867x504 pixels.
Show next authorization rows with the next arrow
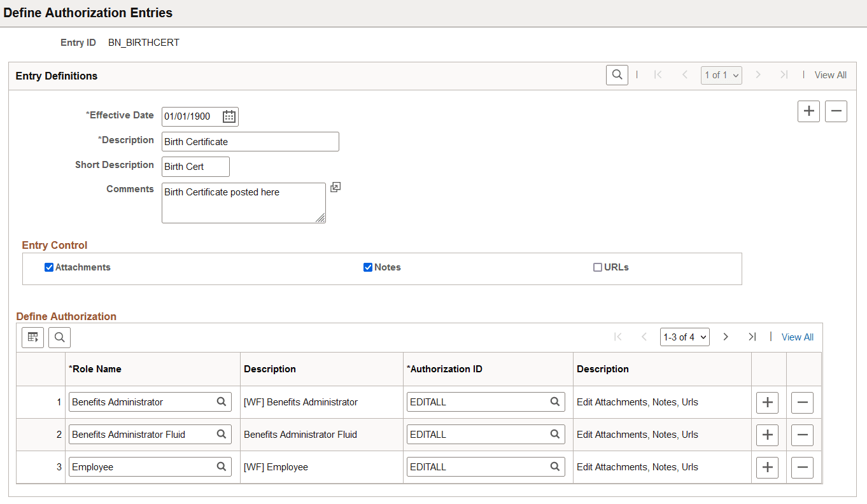click(726, 337)
